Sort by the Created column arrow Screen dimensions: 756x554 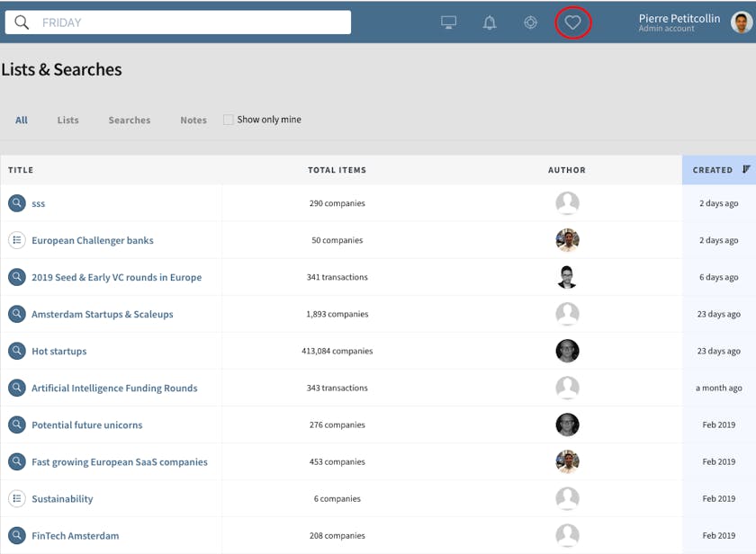(x=745, y=169)
